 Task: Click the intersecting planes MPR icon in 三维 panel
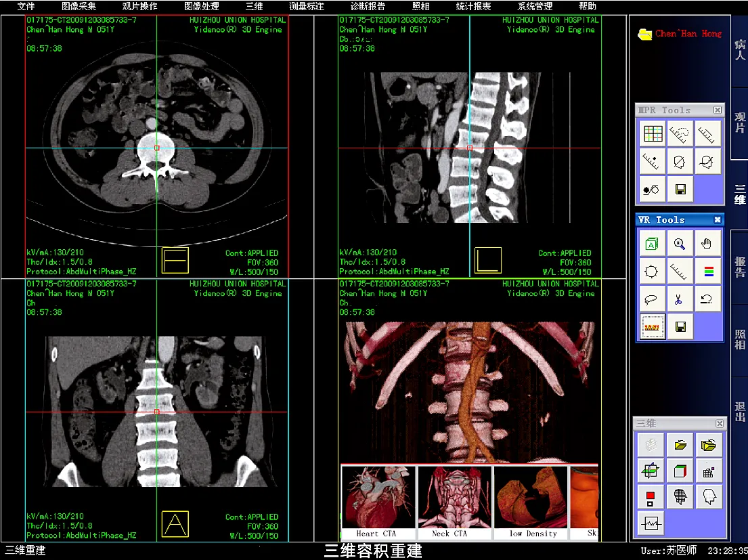pos(651,471)
